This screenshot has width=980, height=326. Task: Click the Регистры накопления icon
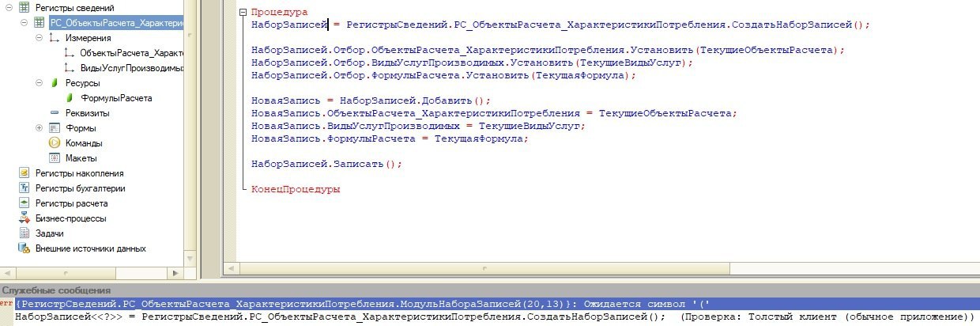(24, 173)
